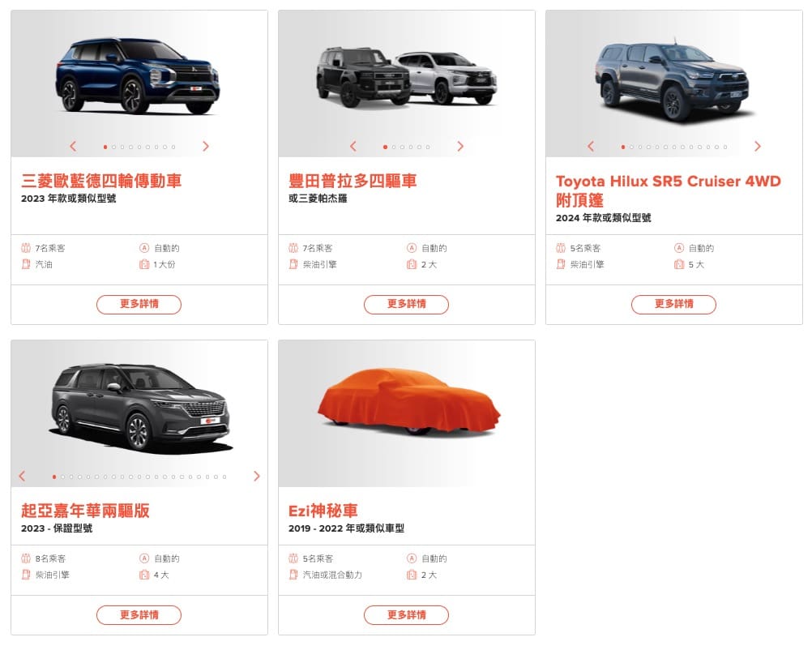Go back in Toyota Prado carousel
This screenshot has width=812, height=650.
[x=353, y=147]
